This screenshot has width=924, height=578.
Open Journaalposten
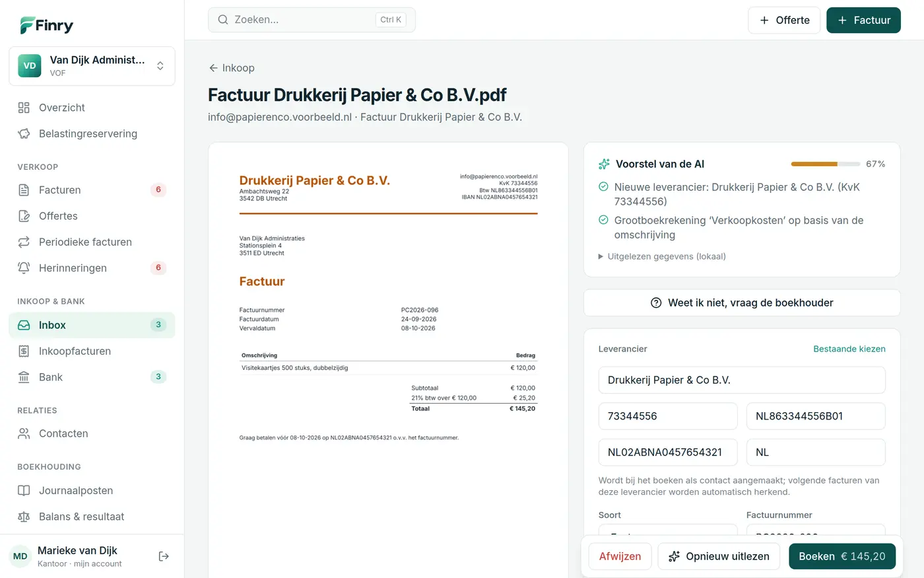pyautogui.click(x=92, y=491)
